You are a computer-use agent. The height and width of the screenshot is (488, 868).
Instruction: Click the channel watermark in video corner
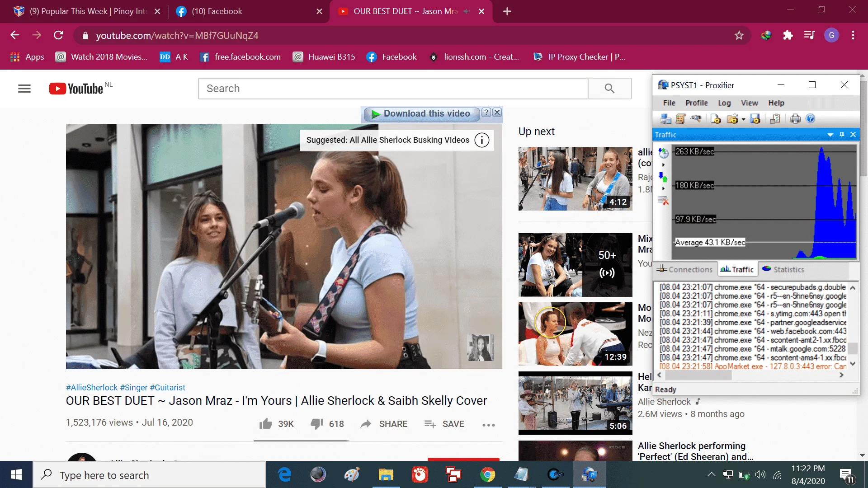[x=480, y=347]
